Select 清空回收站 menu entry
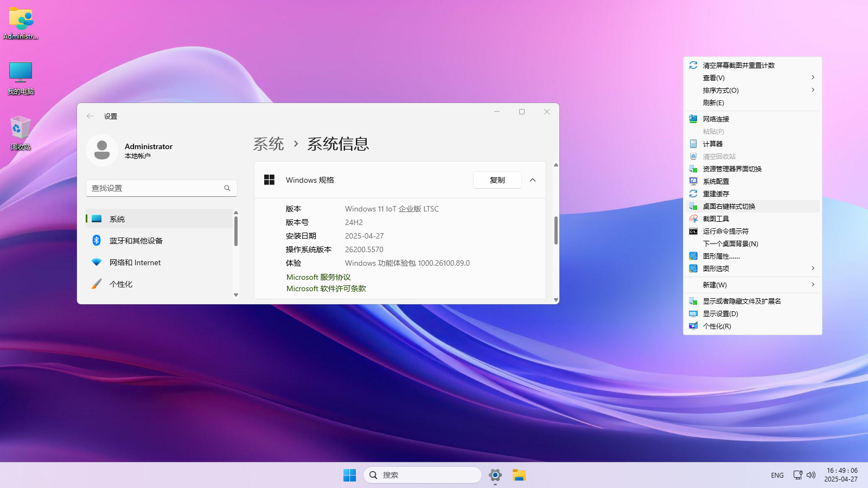Screen dimensions: 868x488 pyautogui.click(x=753, y=156)
